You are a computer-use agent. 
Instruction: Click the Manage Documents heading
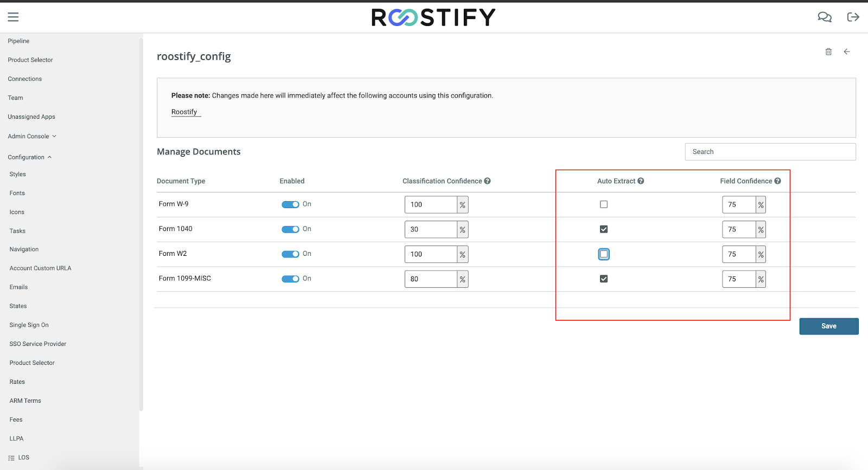tap(199, 152)
